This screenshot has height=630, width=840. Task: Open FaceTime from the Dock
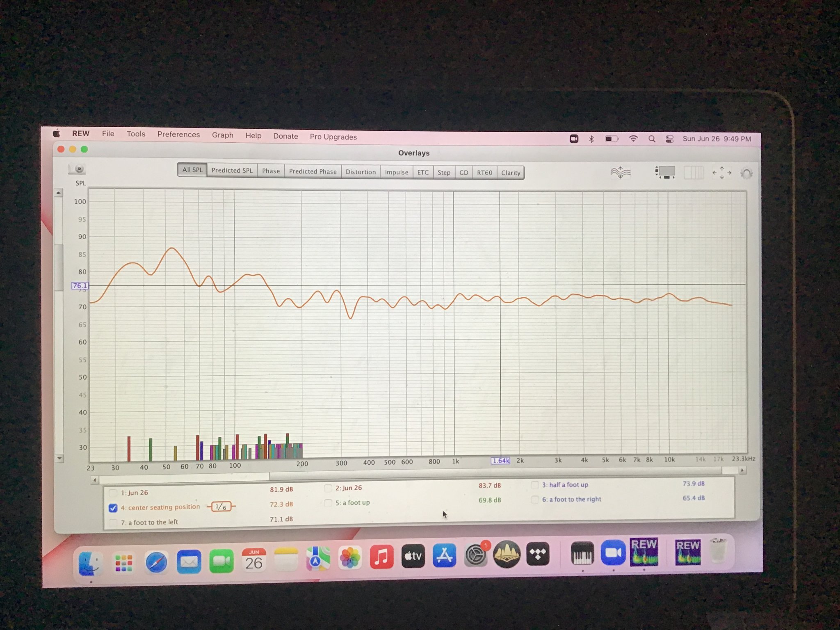pos(221,561)
